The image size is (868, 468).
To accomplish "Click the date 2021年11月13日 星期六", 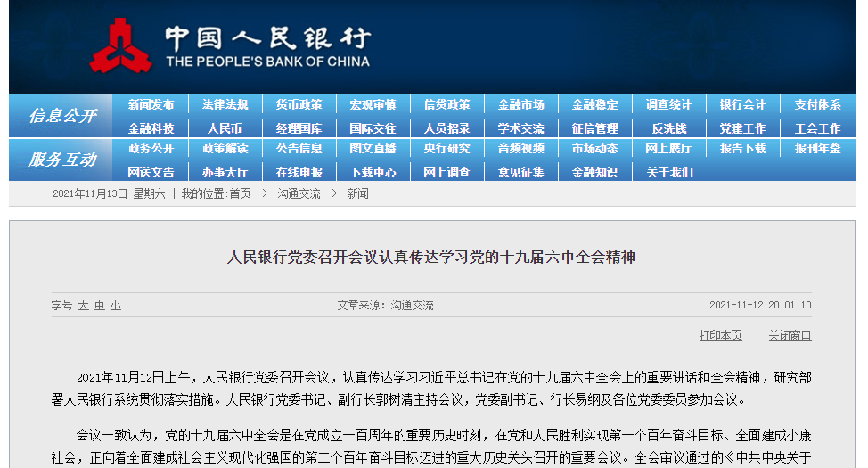I will click(109, 193).
